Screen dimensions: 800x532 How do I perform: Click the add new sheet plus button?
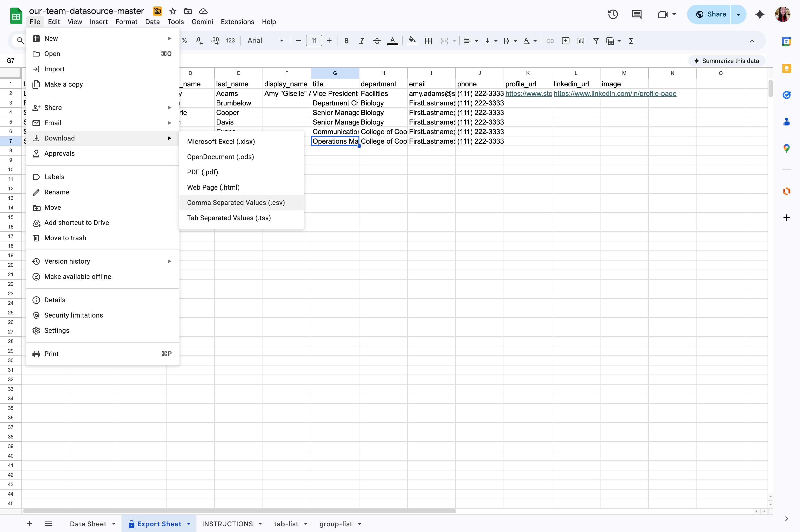click(30, 524)
